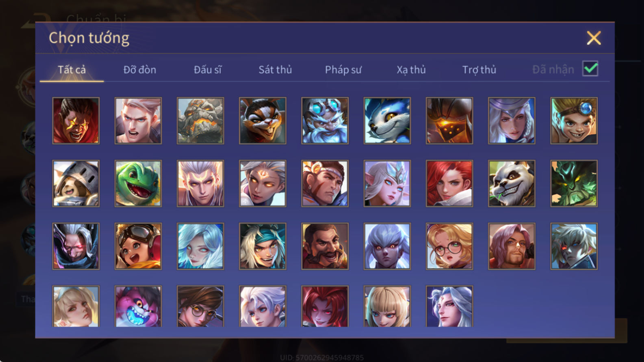The width and height of the screenshot is (644, 362).
Task: Open the Pháp sư tab
Action: pyautogui.click(x=343, y=70)
